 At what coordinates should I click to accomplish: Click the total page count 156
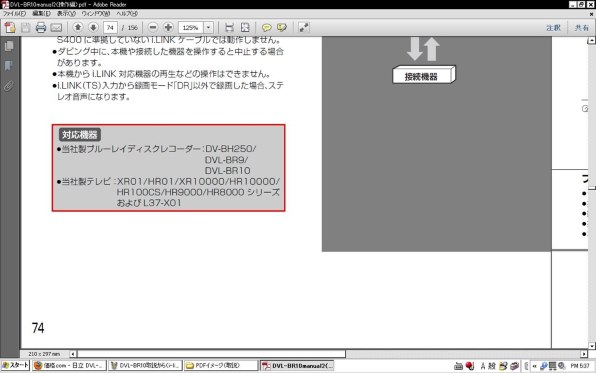pyautogui.click(x=133, y=28)
